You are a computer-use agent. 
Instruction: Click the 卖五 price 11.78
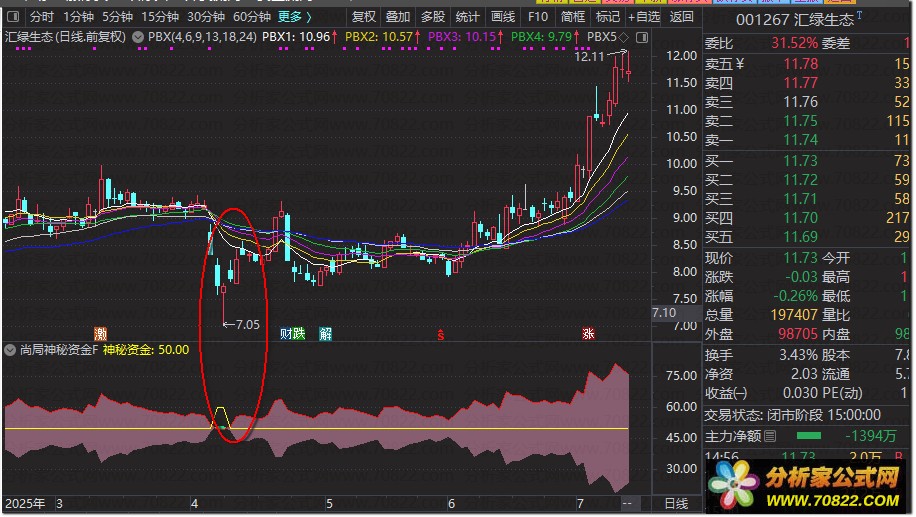pos(800,64)
